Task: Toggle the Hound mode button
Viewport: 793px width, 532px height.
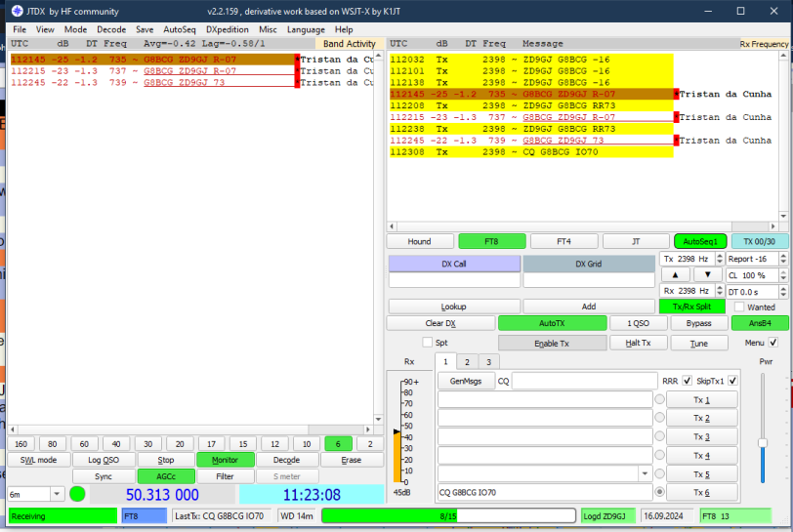Action: [419, 242]
